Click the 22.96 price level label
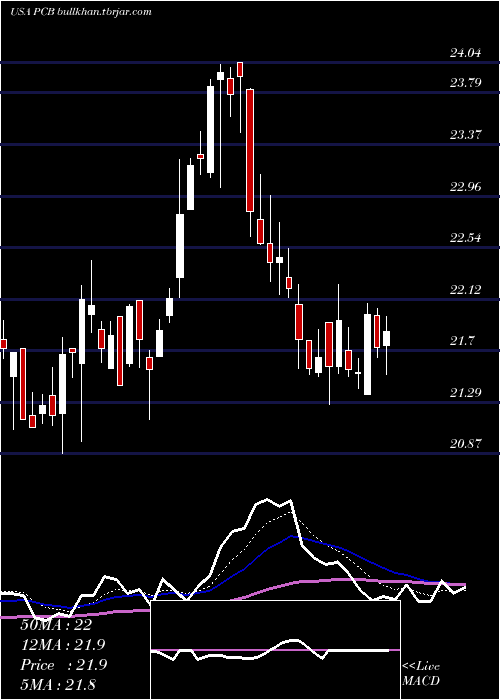500x700 pixels. point(466,186)
